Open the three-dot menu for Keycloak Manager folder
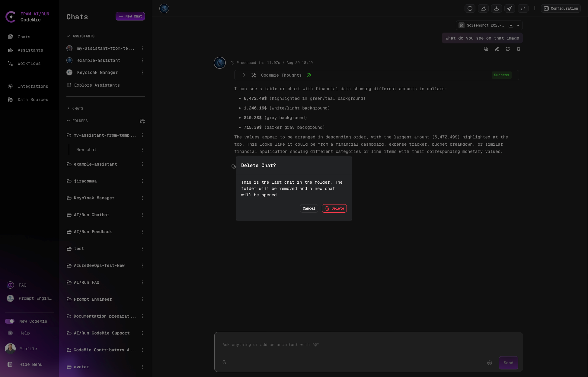The image size is (588, 377). pyautogui.click(x=142, y=198)
